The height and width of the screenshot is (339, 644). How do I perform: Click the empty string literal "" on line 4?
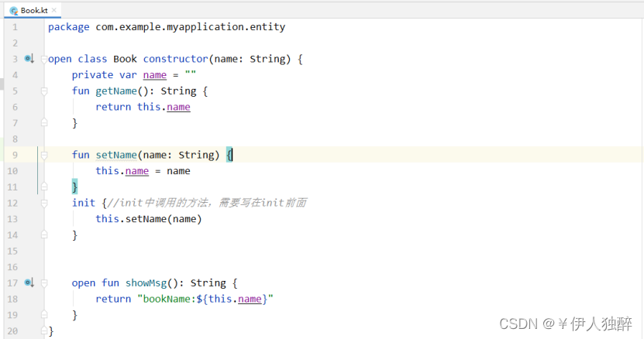190,74
